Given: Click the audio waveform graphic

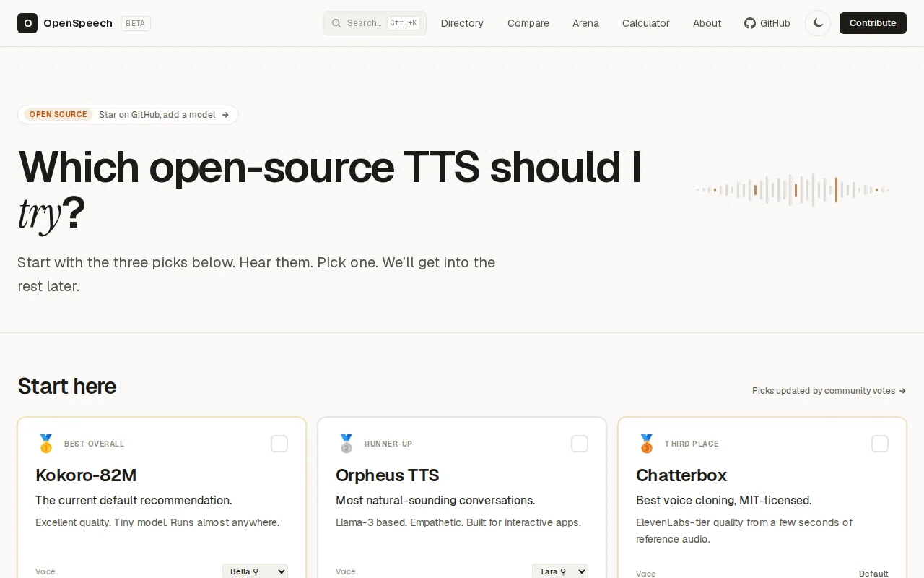Looking at the screenshot, I should tap(793, 190).
